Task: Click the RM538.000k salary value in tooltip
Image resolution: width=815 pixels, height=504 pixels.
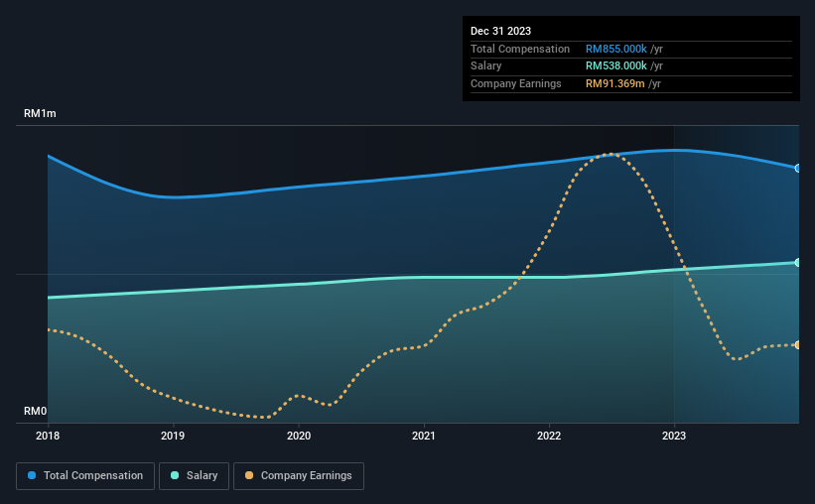Action: [615, 66]
